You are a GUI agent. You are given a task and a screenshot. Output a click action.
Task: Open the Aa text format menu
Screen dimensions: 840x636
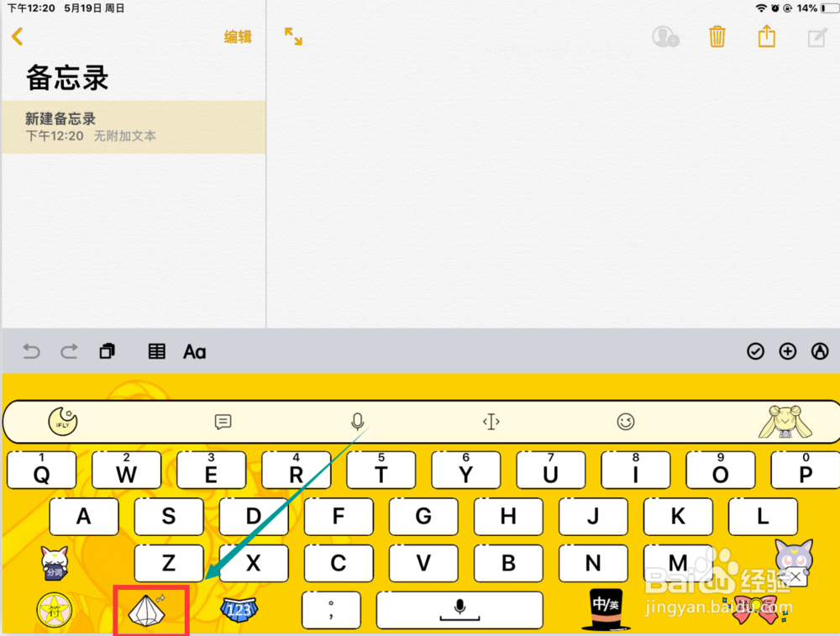(x=195, y=352)
